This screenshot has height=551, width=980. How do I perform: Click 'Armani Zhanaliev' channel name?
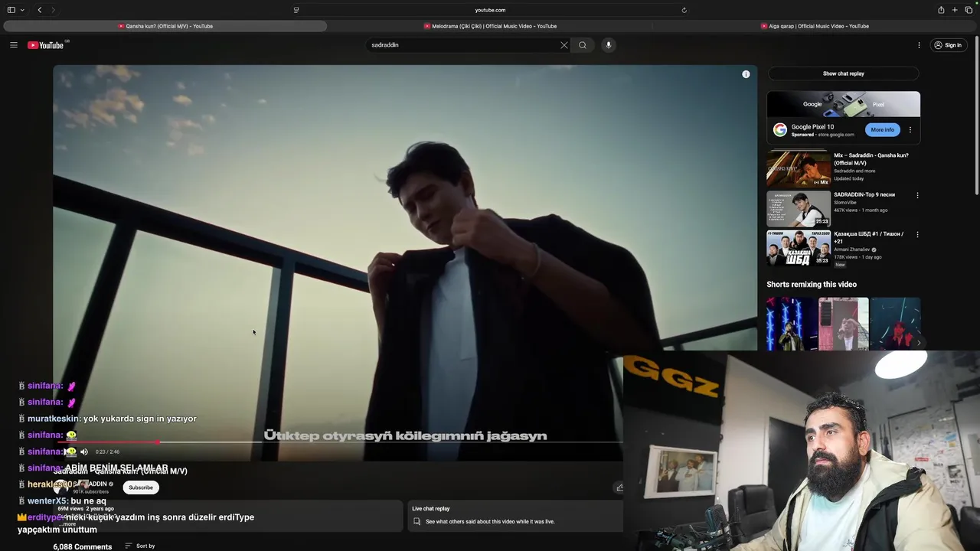(x=852, y=249)
